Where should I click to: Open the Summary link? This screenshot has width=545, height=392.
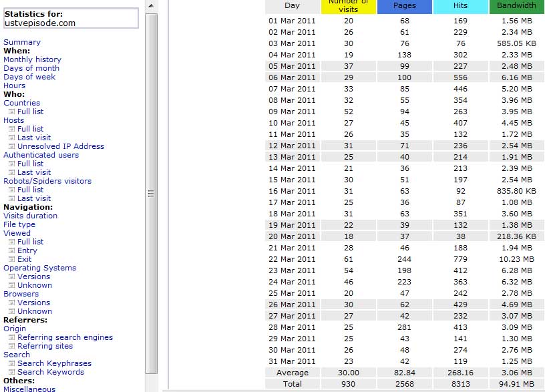tap(22, 42)
